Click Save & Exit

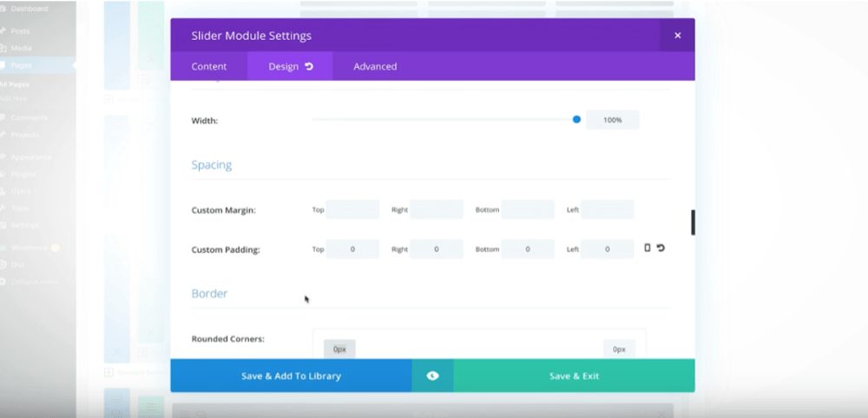tap(574, 376)
